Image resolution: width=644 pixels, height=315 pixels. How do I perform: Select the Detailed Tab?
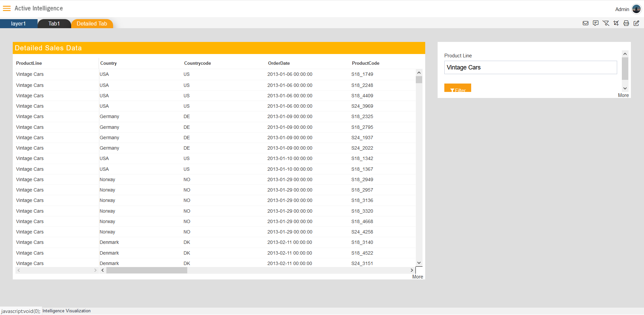click(x=92, y=23)
